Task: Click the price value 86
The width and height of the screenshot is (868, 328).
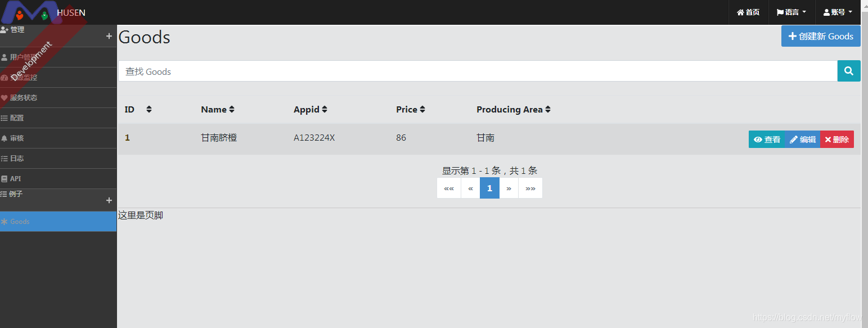Action: pos(401,138)
